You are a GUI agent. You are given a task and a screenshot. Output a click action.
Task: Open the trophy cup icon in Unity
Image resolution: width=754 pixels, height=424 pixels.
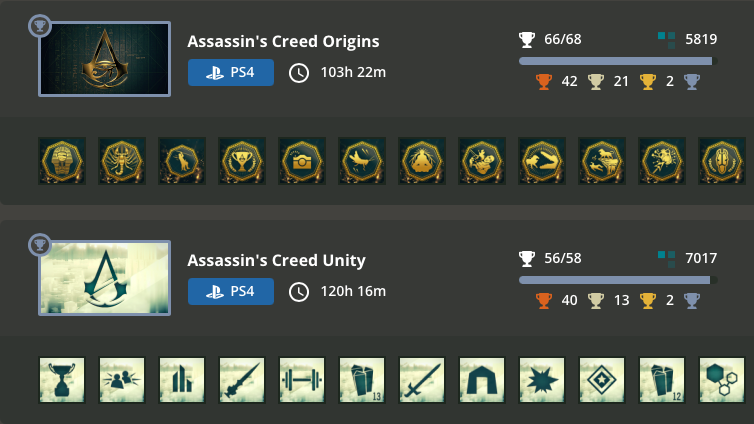(62, 381)
